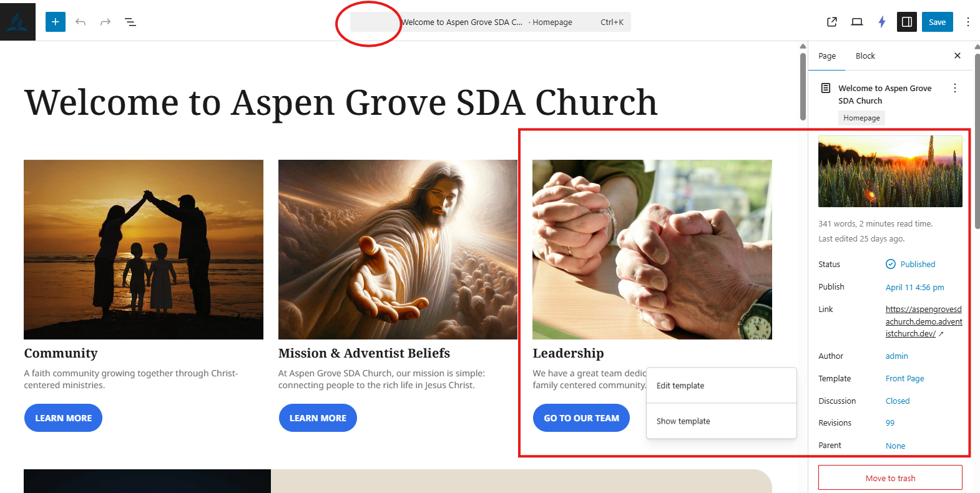Click the published status check icon
This screenshot has height=493, width=980.
click(x=891, y=264)
